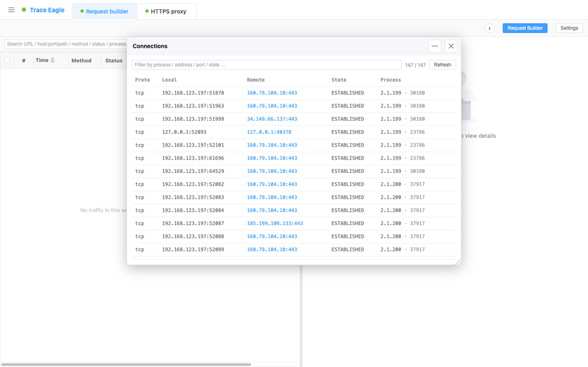
Task: Click the Method column header
Action: click(x=81, y=61)
